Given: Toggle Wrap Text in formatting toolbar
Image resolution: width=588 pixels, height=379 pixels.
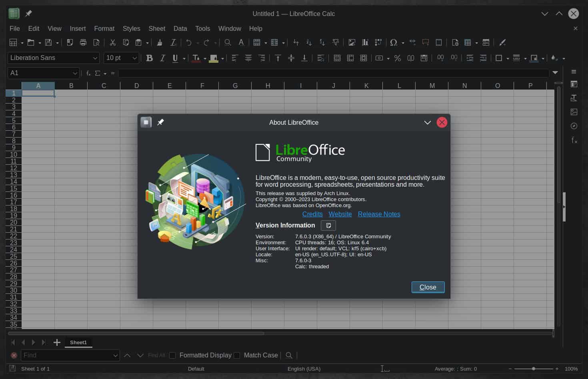Looking at the screenshot, I should click(320, 58).
